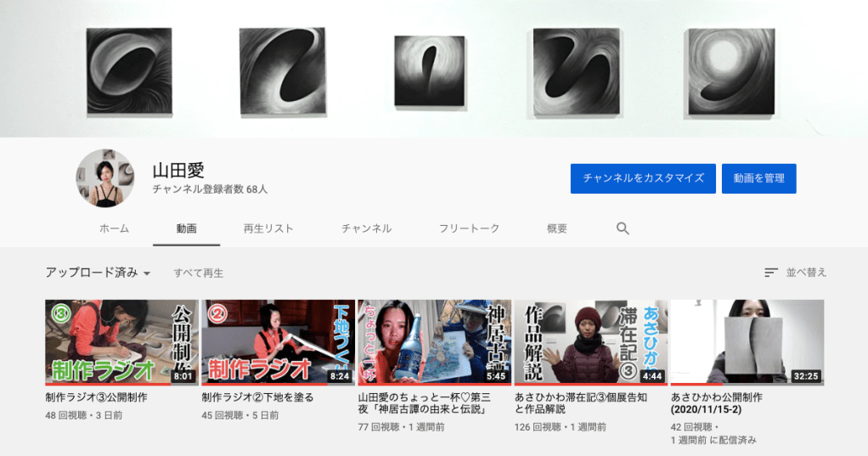Play the 神居古譚 video thumbnail
The image size is (868, 456).
(x=434, y=342)
